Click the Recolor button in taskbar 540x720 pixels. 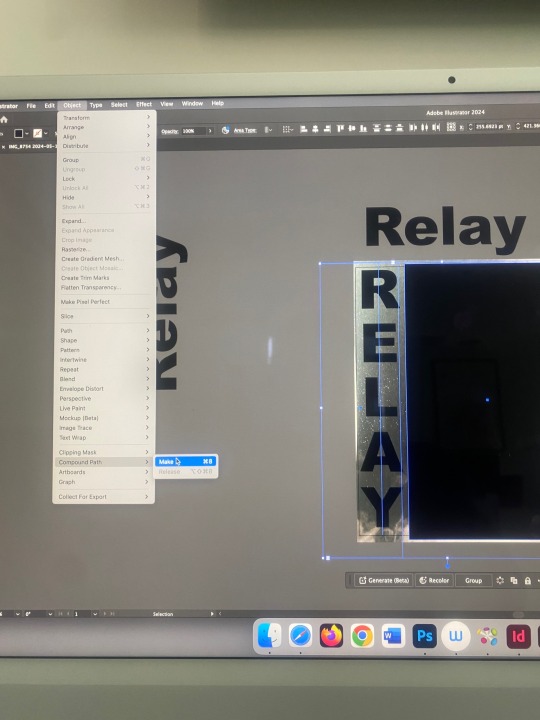434,580
